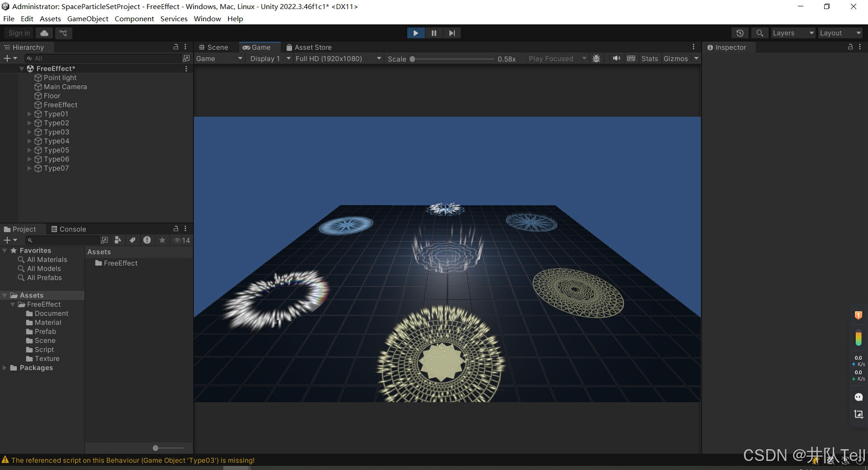Click the Hierarchy search field
The width and height of the screenshot is (868, 470).
pos(103,58)
